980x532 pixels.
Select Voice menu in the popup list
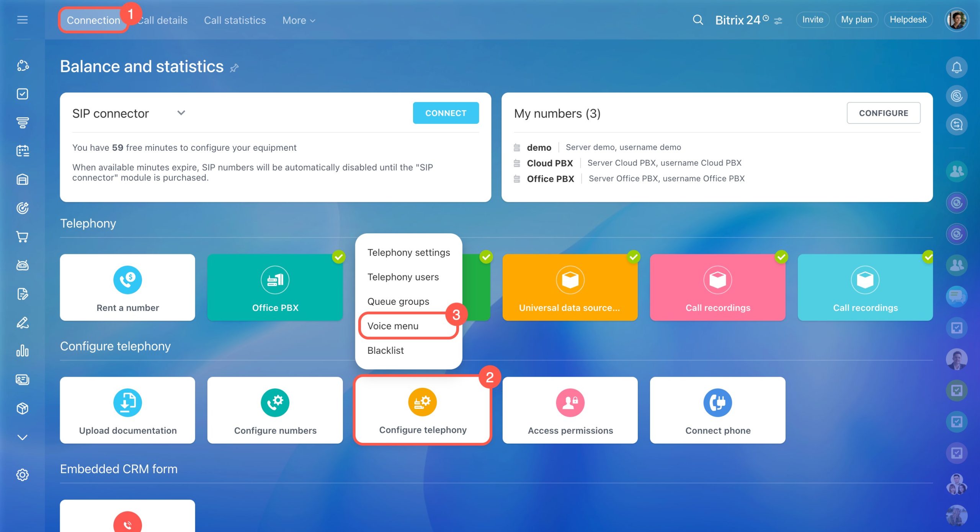coord(393,326)
